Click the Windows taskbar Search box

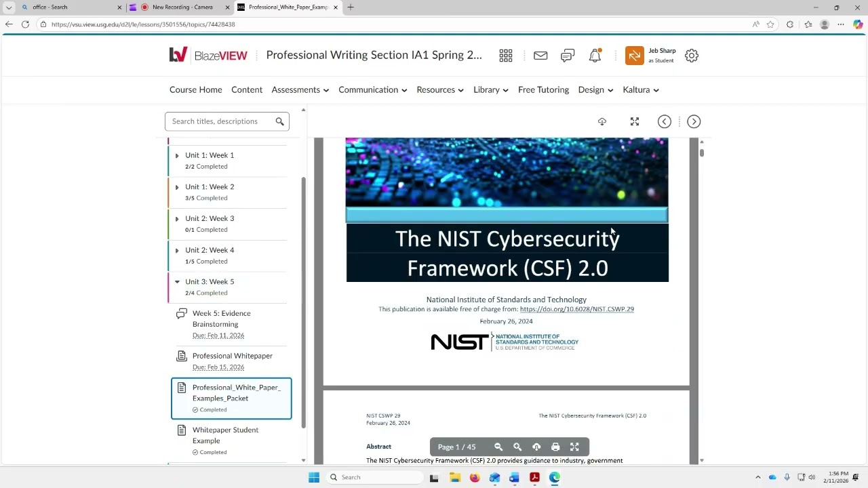pos(373,477)
